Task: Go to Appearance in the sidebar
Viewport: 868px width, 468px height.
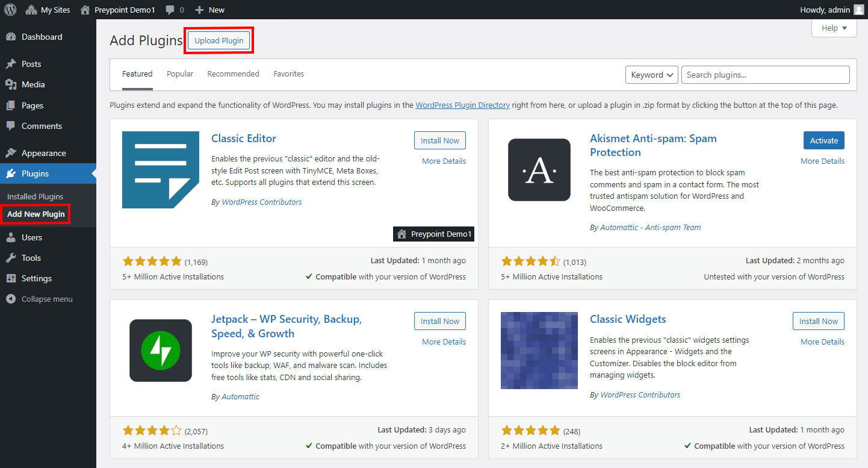Action: coord(43,153)
